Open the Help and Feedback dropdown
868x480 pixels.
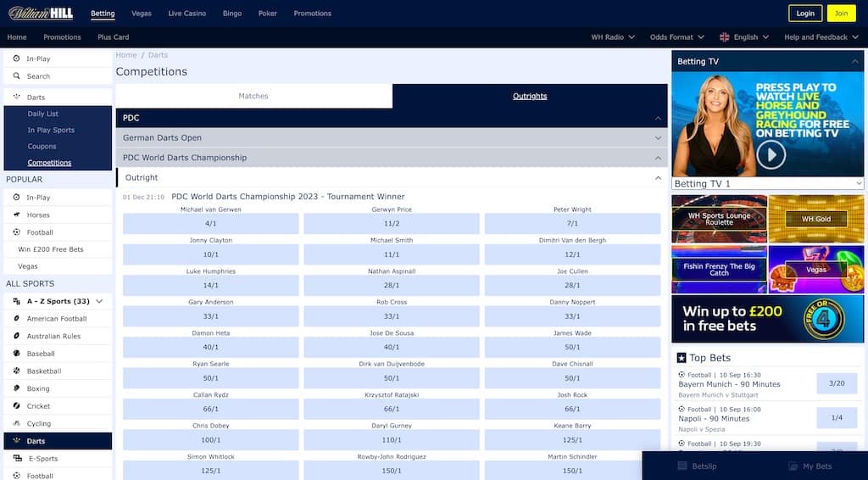(x=821, y=37)
